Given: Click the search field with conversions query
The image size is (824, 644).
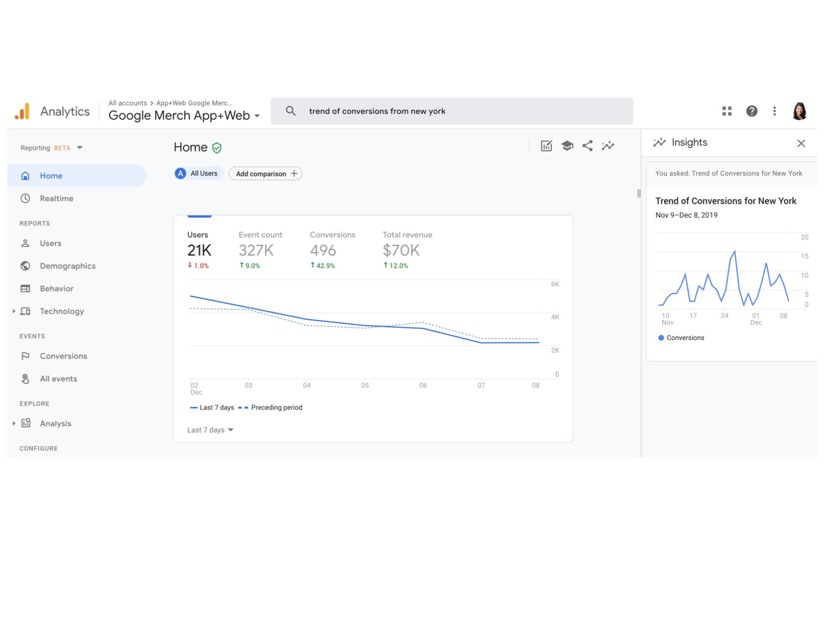Looking at the screenshot, I should pos(451,111).
